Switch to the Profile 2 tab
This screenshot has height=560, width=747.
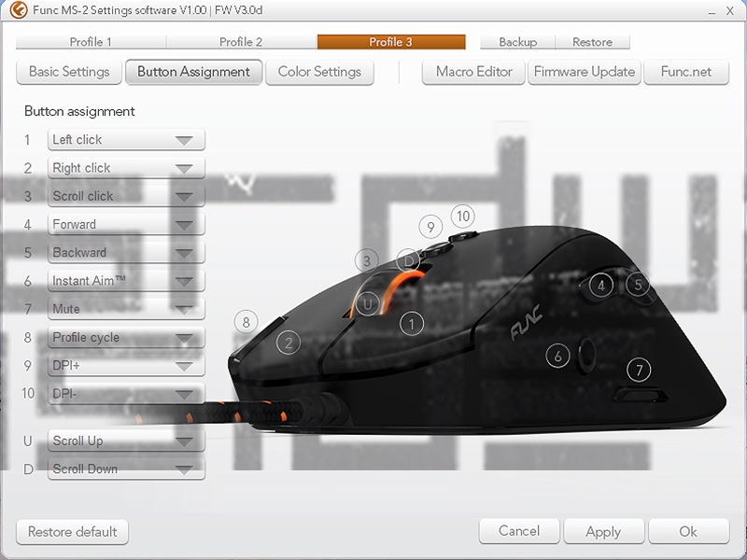(241, 42)
